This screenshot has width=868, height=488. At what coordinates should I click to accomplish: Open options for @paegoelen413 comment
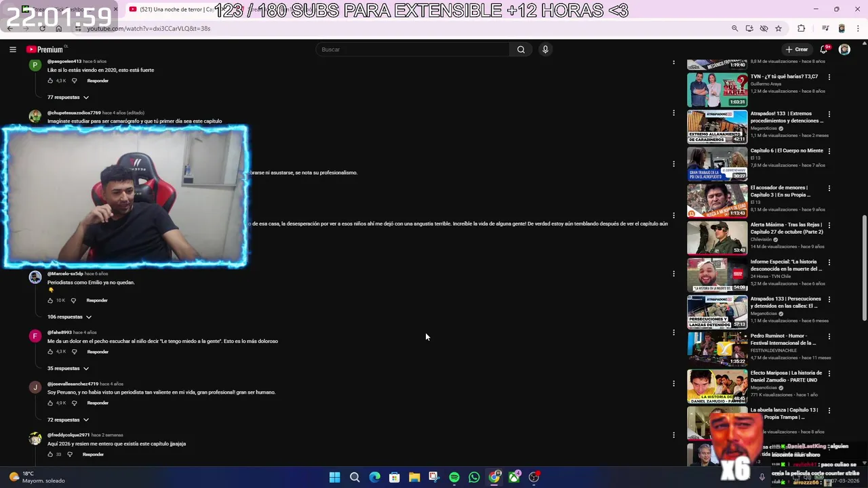click(673, 62)
